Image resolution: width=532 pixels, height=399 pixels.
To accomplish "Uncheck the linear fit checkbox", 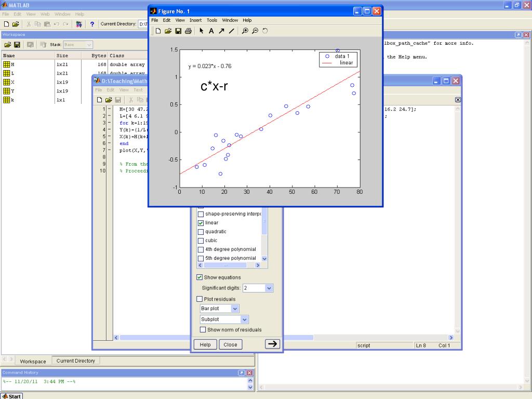I will click(201, 223).
